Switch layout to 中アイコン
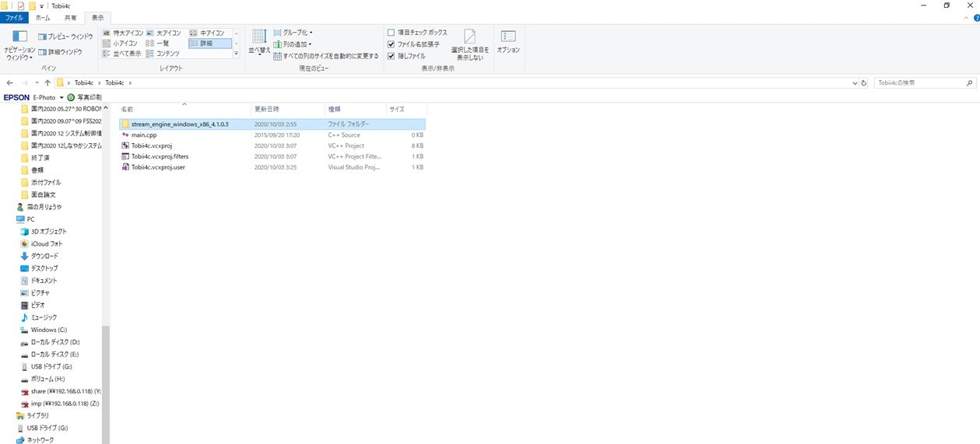Image resolution: width=980 pixels, height=444 pixels. (207, 33)
